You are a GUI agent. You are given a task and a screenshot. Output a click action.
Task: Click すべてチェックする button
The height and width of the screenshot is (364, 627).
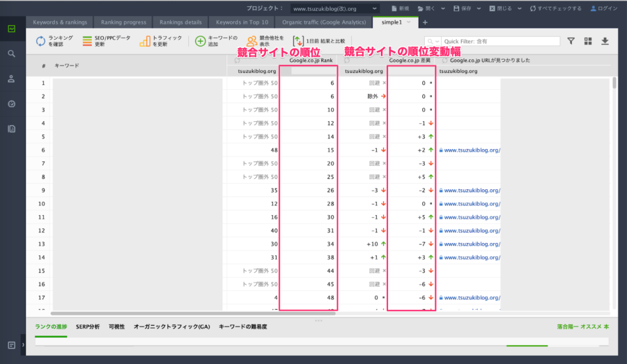coord(556,8)
